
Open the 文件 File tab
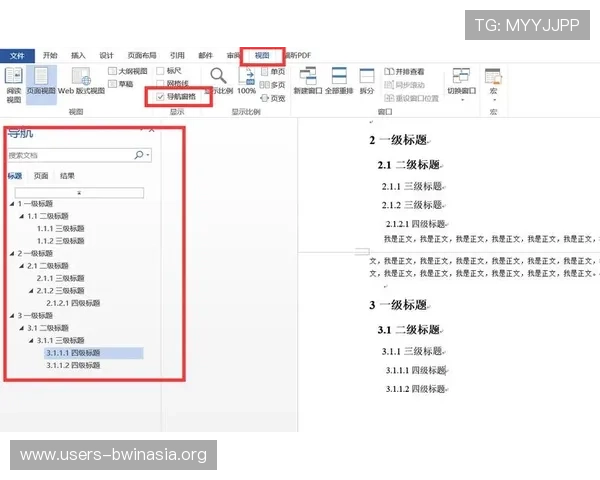(17, 56)
